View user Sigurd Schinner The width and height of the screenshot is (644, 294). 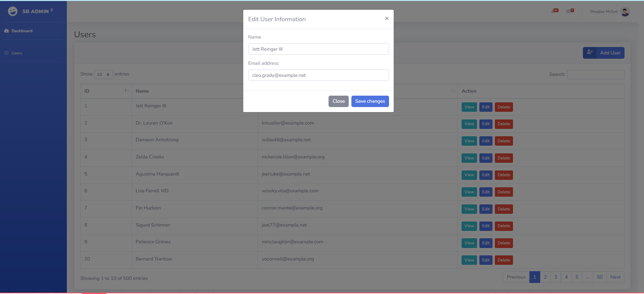click(469, 226)
